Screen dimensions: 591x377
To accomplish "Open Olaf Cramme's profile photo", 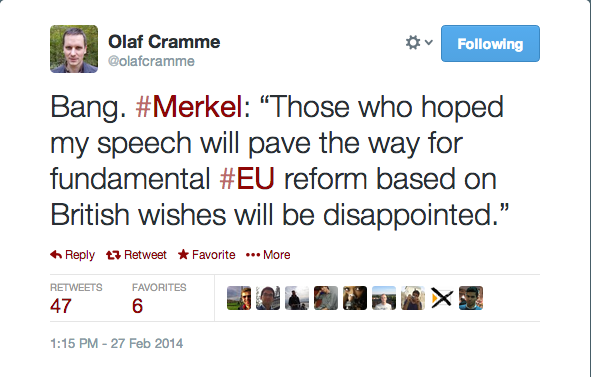I will click(74, 49).
